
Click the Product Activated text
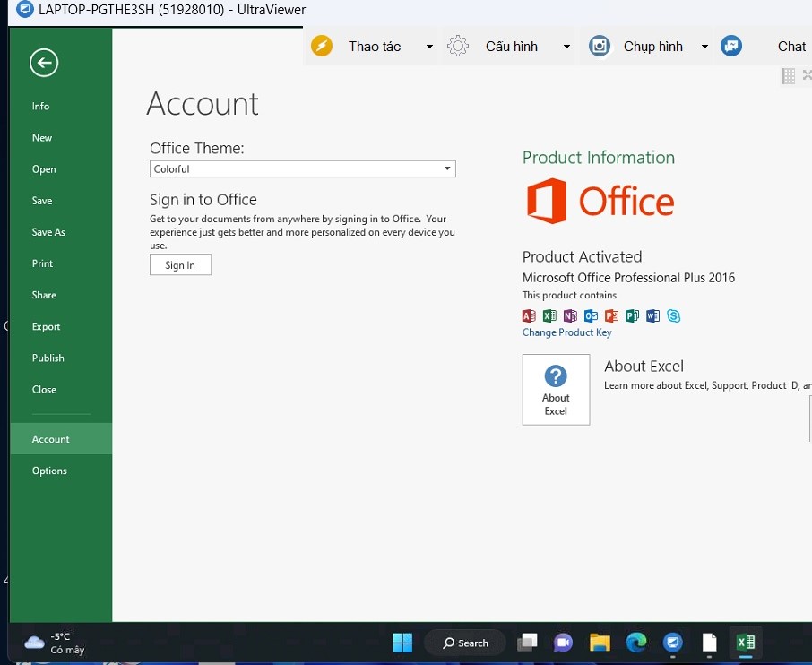pyautogui.click(x=582, y=257)
